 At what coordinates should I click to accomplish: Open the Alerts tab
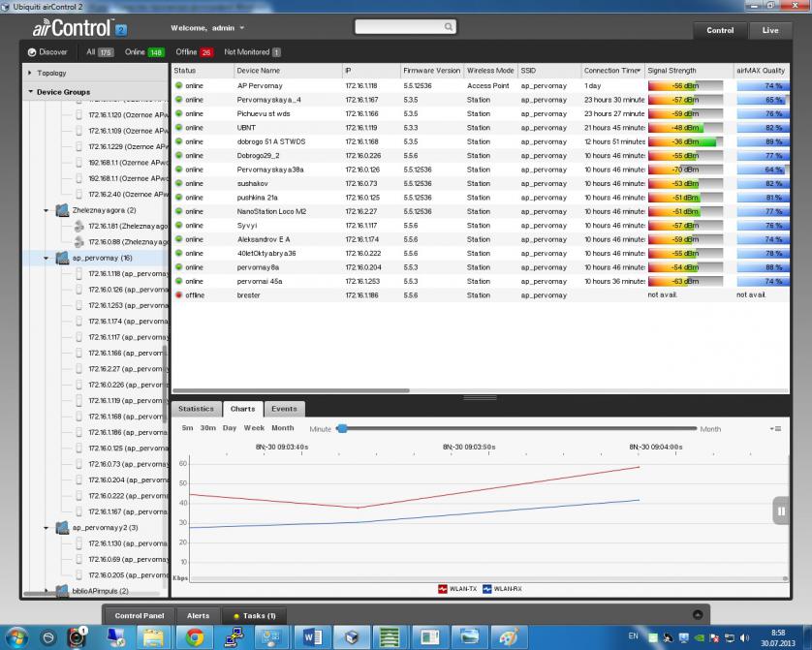198,616
